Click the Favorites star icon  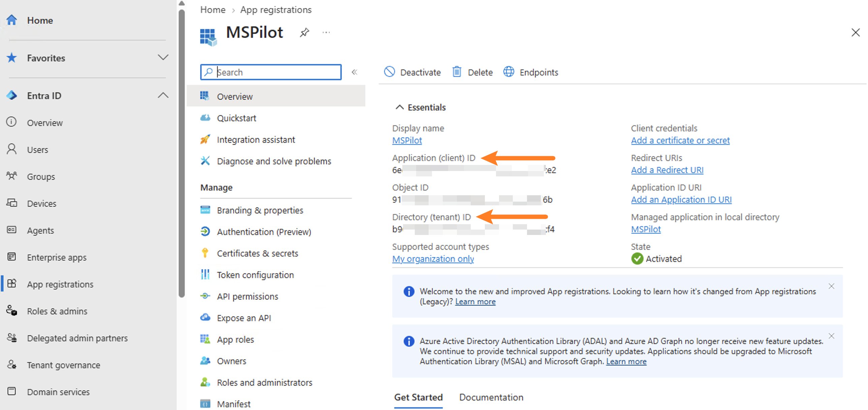pos(11,58)
